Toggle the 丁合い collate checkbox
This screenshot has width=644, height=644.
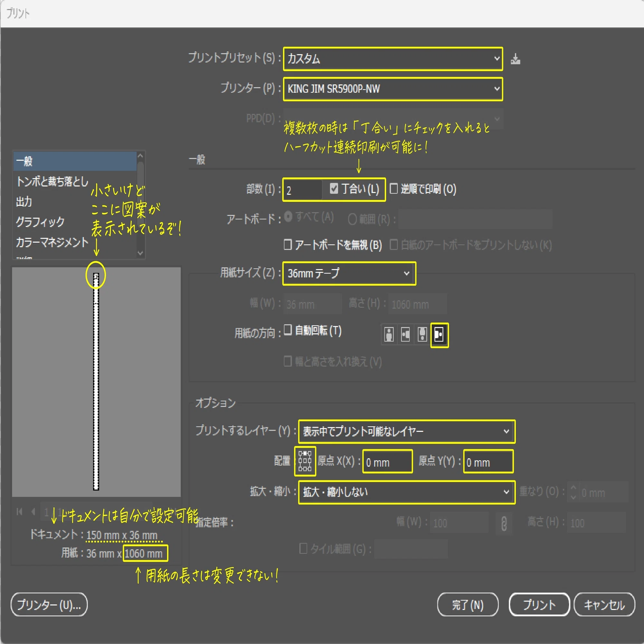334,188
